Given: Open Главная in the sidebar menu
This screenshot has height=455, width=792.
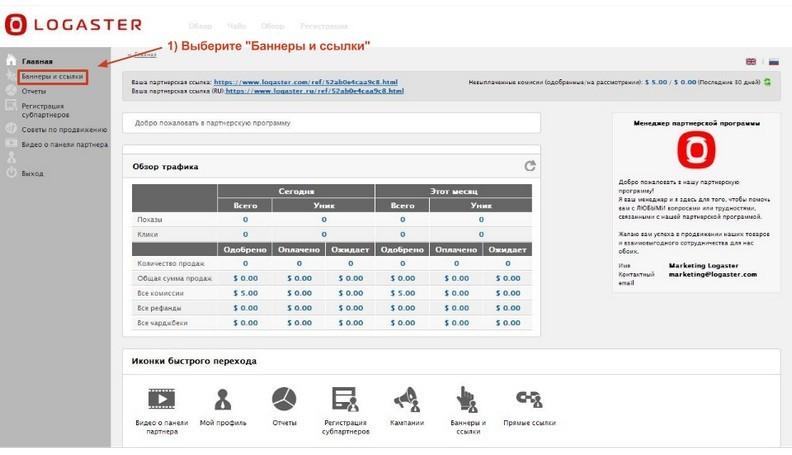Looking at the screenshot, I should coord(37,61).
